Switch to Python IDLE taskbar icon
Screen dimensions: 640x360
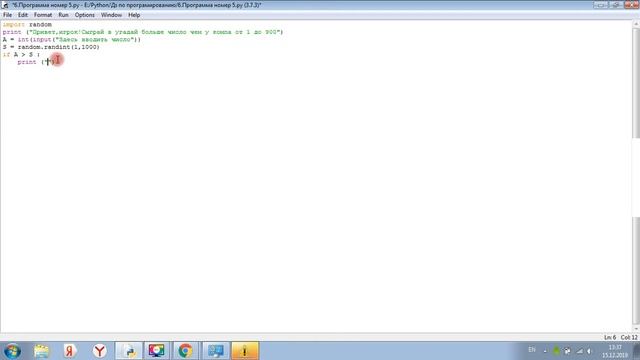tap(129, 351)
